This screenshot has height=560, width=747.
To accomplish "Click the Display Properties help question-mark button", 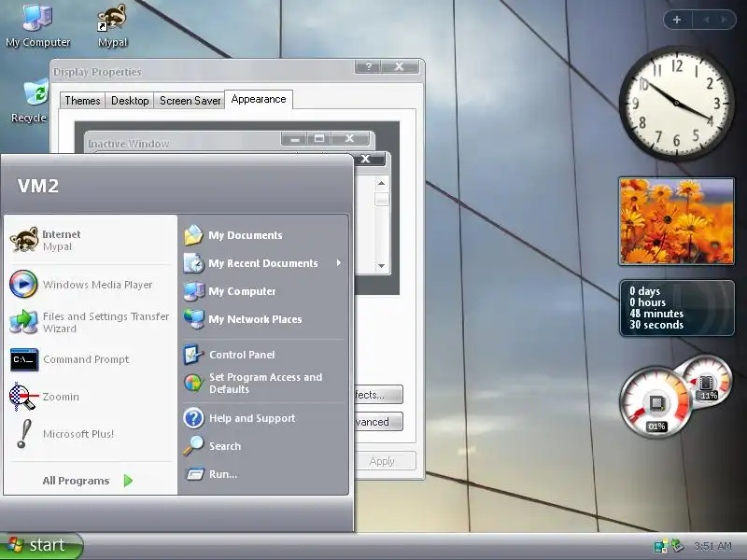I will click(x=368, y=66).
